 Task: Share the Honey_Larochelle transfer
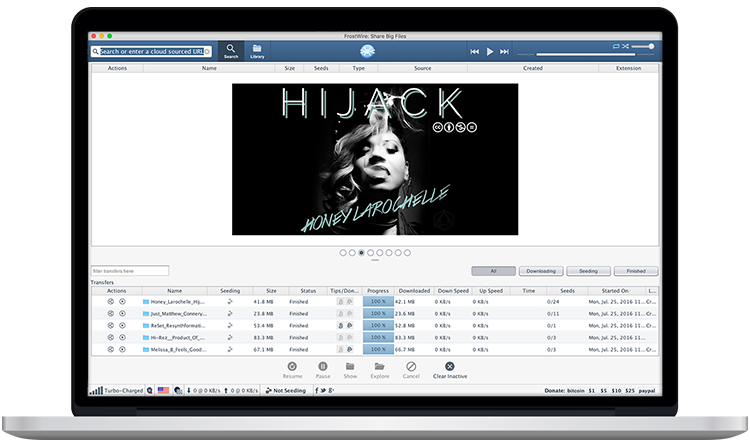pos(110,301)
